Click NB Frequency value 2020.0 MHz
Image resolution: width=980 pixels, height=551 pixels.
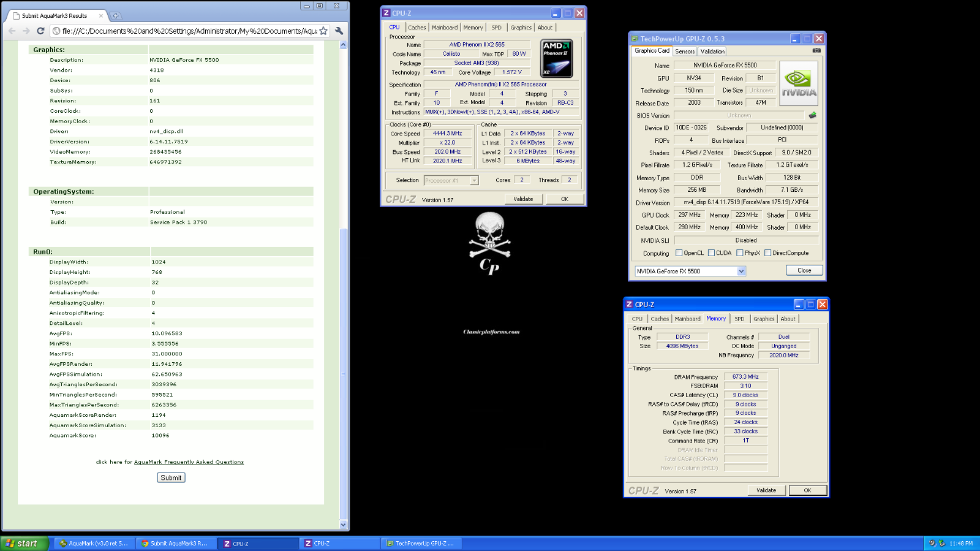click(x=784, y=355)
